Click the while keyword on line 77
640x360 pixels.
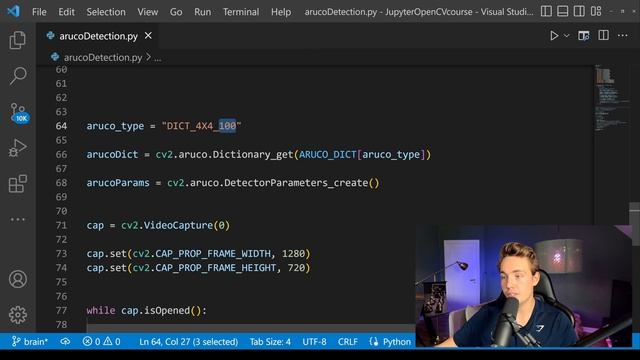101,310
